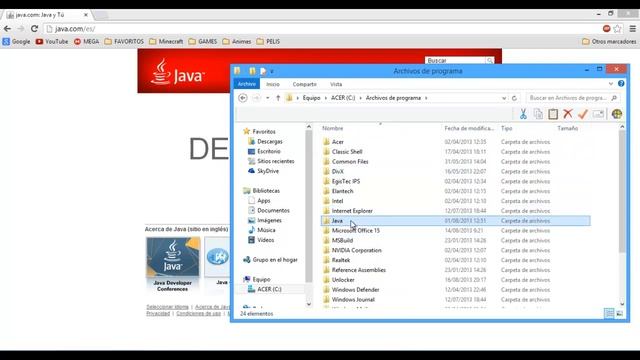Click Chrome back navigation arrow

coord(7,29)
